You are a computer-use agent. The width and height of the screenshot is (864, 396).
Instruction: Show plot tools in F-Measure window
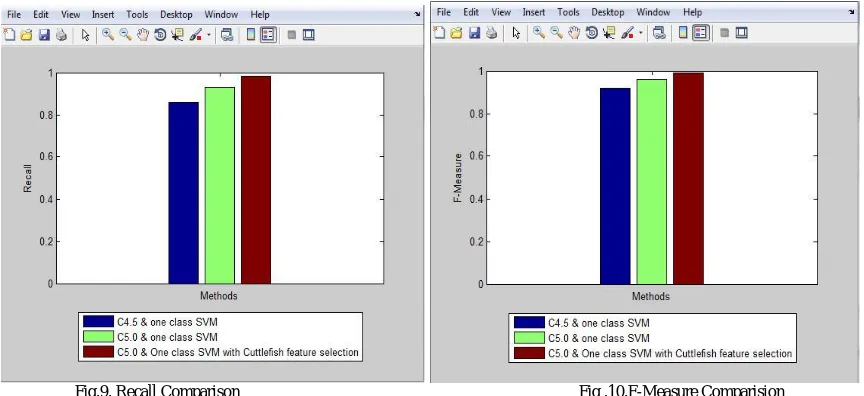[x=741, y=33]
